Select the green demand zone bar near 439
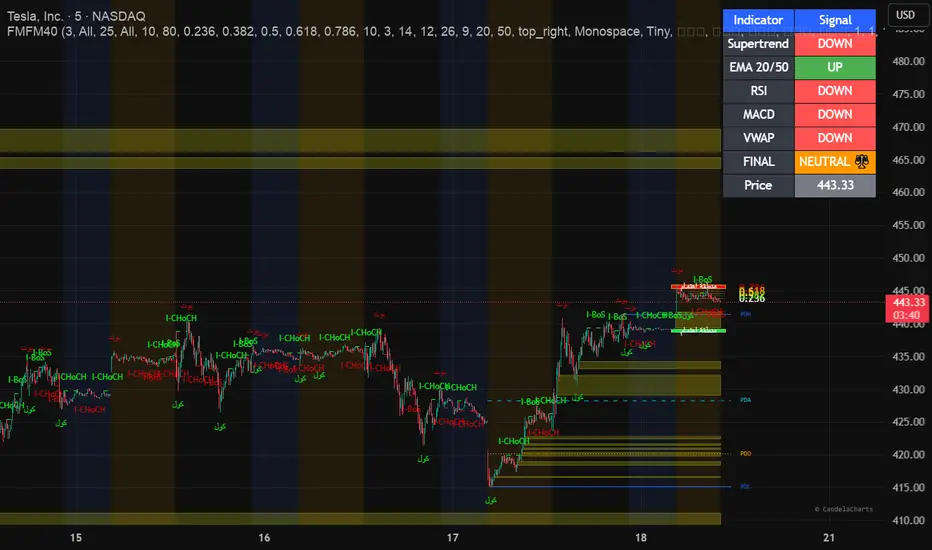Viewport: 932px width, 550px height. 698,331
